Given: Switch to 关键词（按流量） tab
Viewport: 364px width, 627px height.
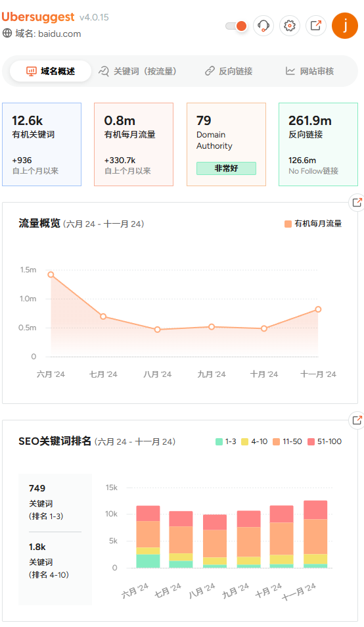Looking at the screenshot, I should pyautogui.click(x=137, y=71).
